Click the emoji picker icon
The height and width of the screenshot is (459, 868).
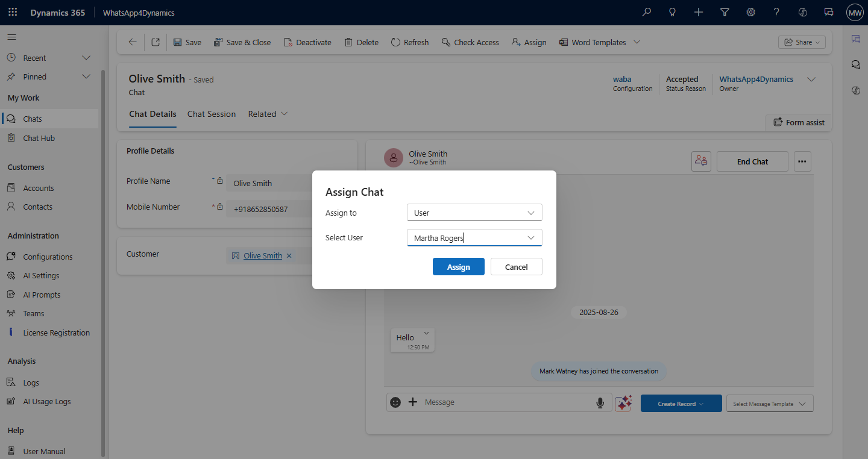tap(395, 402)
